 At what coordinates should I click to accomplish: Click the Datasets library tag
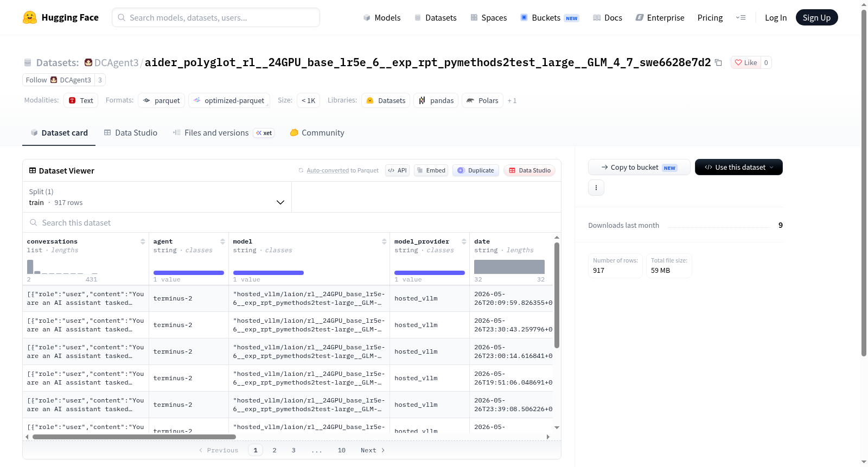[386, 100]
